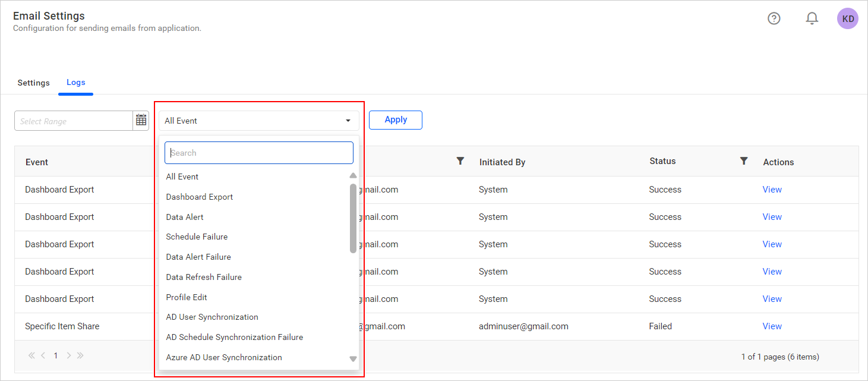Viewport: 868px width, 381px height.
Task: View details of the failed Specific Item Share
Action: coord(772,326)
